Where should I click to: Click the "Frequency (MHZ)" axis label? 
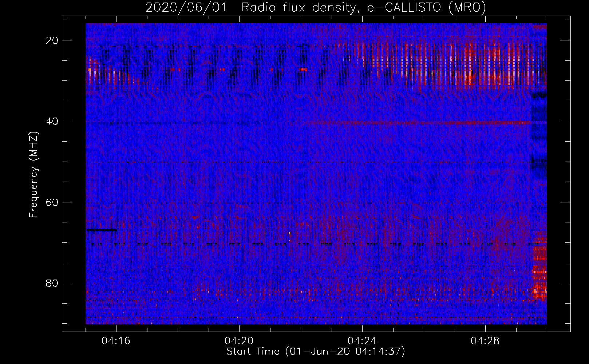coord(33,174)
